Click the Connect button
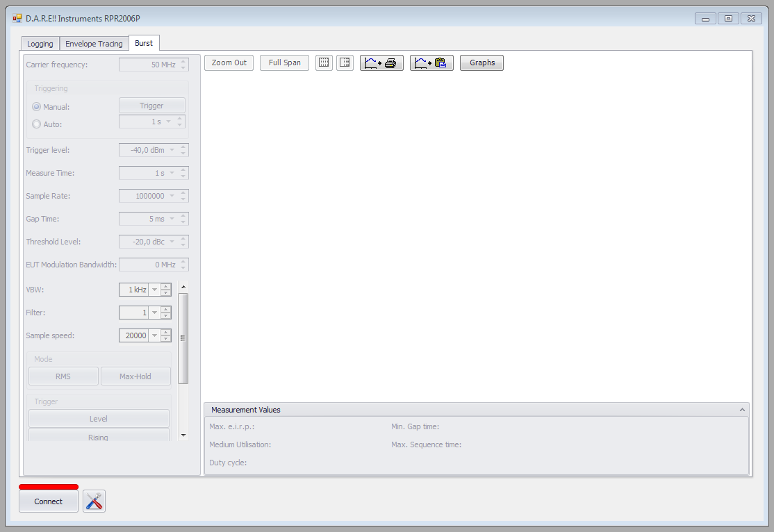 tap(49, 501)
